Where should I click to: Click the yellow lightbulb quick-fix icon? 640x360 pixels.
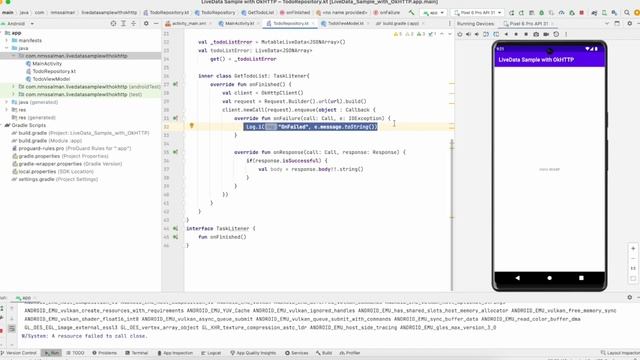[x=191, y=126]
